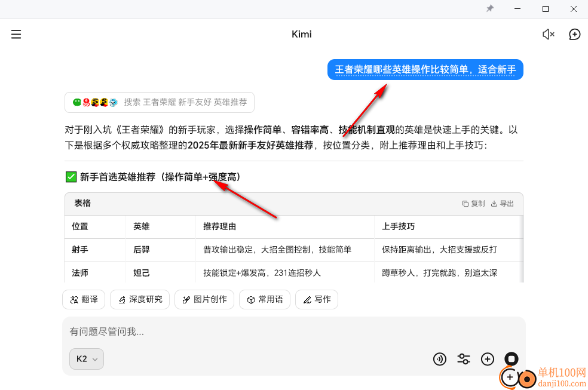This screenshot has width=588, height=390.
Task: Click the user message bubble 王者荣耀哪些英雄操作比较简单
Action: coord(425,70)
